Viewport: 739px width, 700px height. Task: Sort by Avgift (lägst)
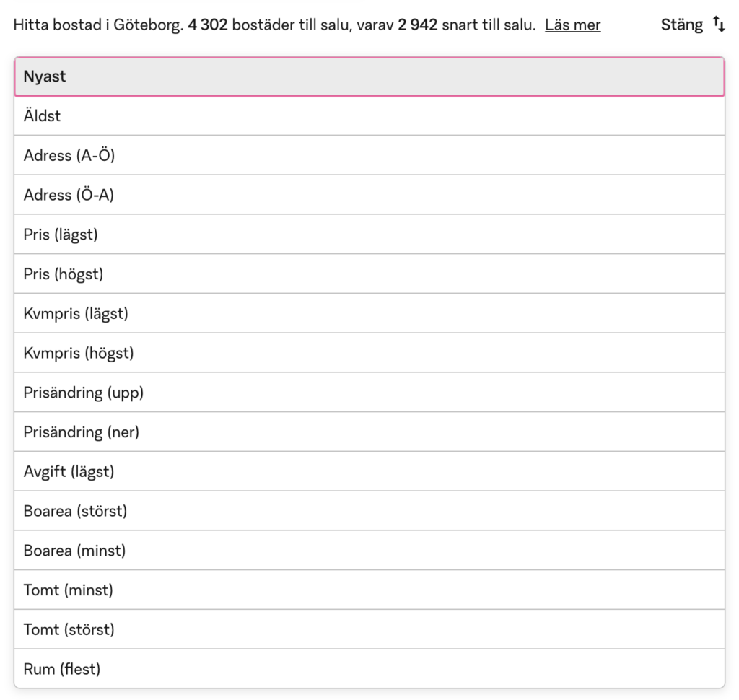(369, 472)
